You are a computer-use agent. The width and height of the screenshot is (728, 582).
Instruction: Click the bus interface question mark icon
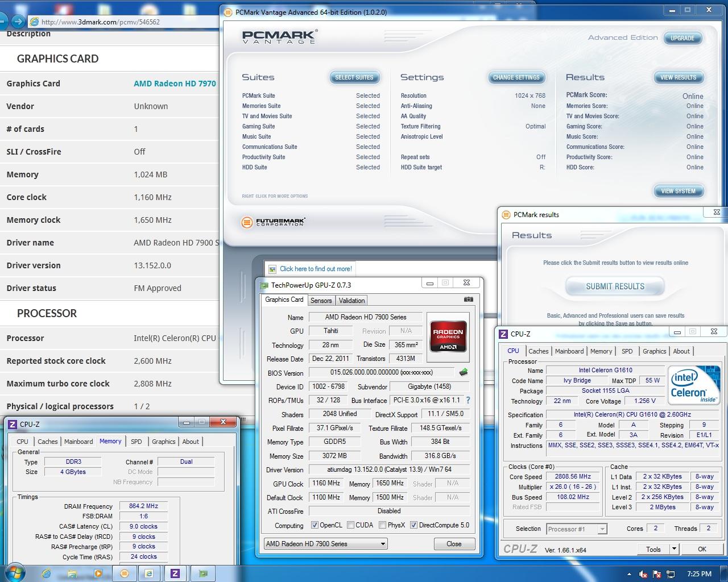click(x=468, y=400)
